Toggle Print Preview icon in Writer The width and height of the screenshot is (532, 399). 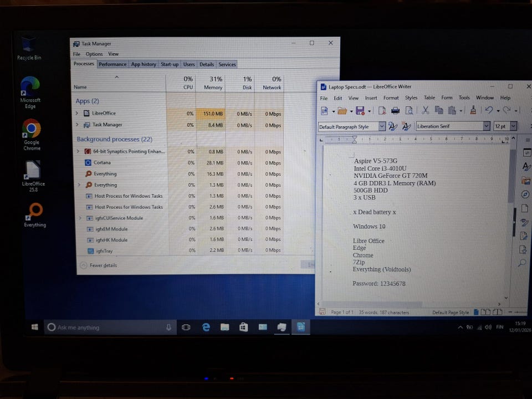pos(409,111)
